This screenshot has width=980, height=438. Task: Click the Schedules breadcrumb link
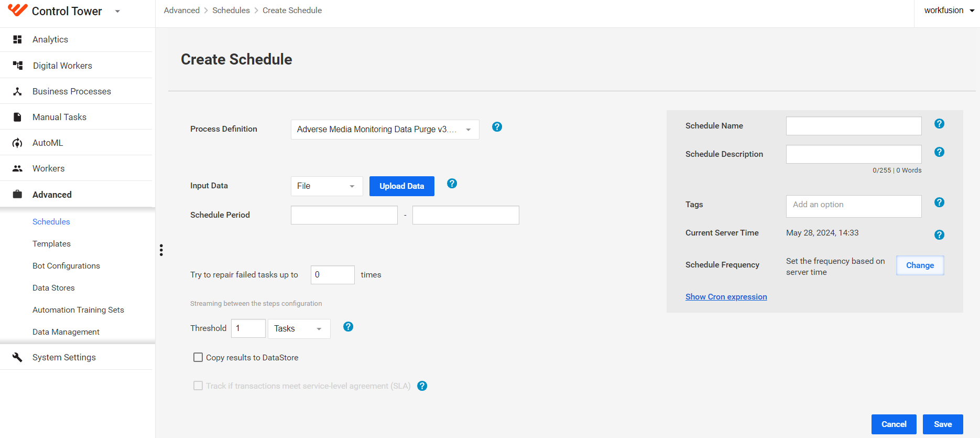point(231,10)
